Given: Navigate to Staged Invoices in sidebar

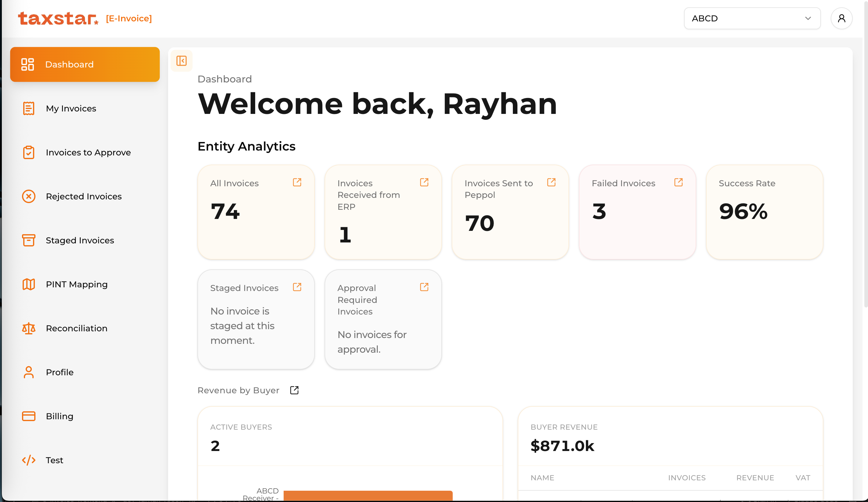Looking at the screenshot, I should coord(85,240).
